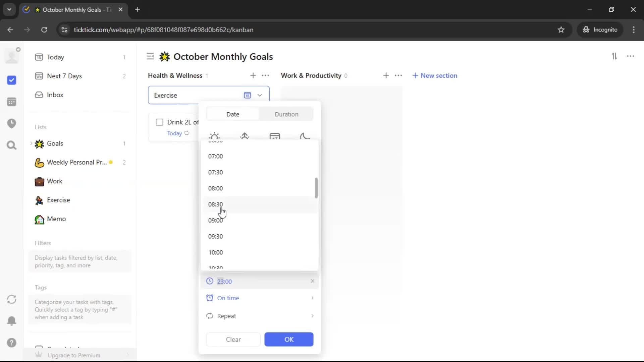Expand the priority dropdown chevron beside Exercise
This screenshot has height=362, width=644.
260,95
